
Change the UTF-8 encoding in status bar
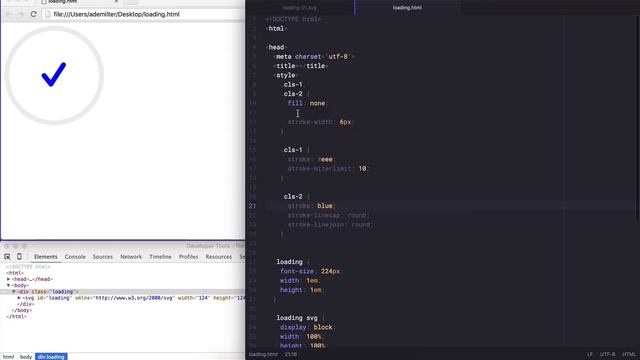pos(608,354)
